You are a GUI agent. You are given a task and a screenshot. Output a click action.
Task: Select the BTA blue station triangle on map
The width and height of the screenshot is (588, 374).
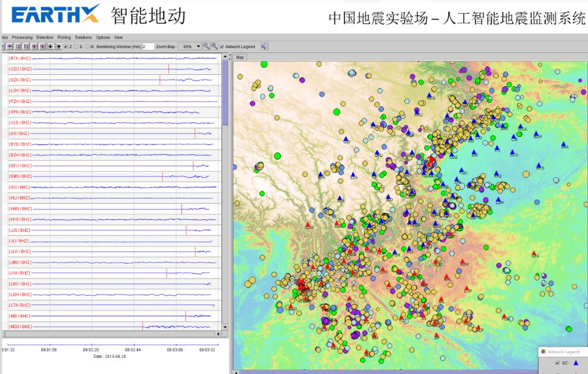pyautogui.click(x=321, y=174)
